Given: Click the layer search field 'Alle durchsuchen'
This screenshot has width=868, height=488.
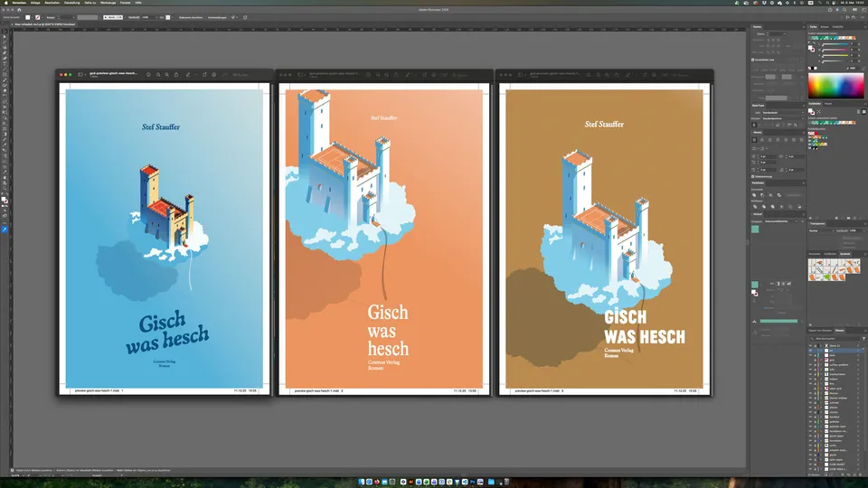Looking at the screenshot, I should (835, 338).
